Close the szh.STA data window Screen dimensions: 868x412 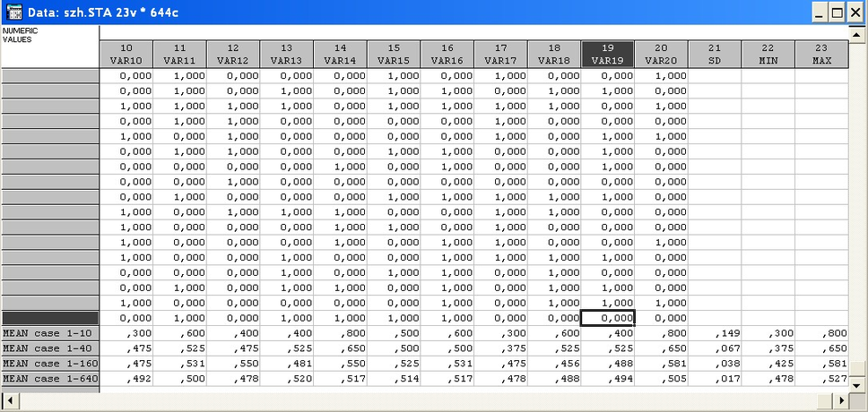click(x=855, y=13)
